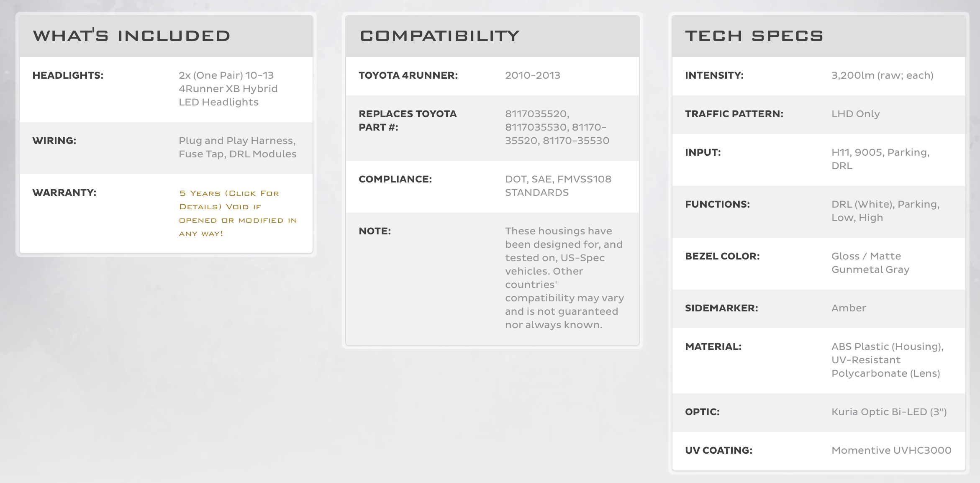
Task: Click the US-Spec vehicles note paragraph
Action: (564, 278)
